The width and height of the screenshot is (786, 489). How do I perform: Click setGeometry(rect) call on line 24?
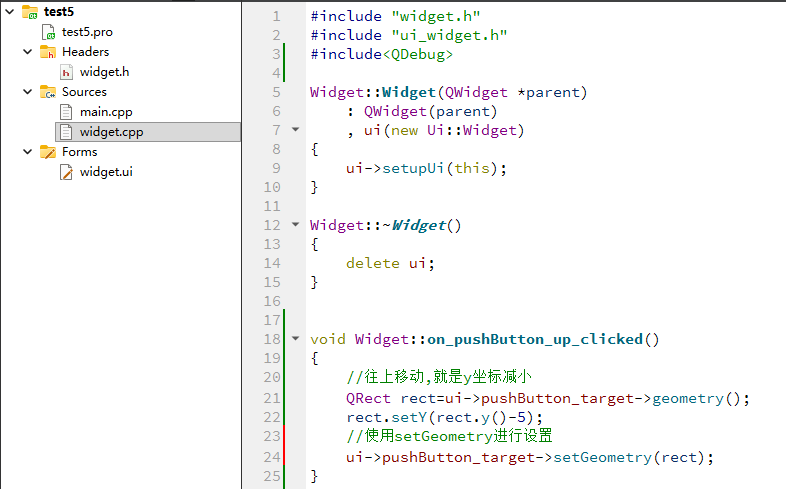[629, 457]
